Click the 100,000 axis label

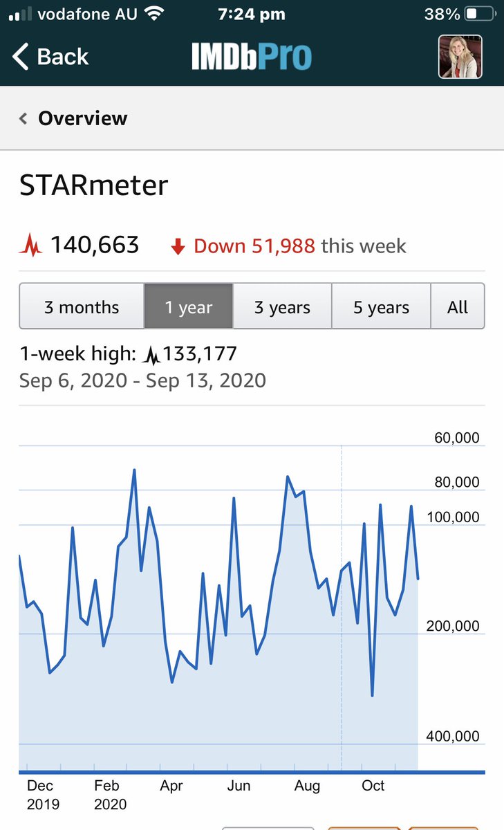click(x=454, y=517)
